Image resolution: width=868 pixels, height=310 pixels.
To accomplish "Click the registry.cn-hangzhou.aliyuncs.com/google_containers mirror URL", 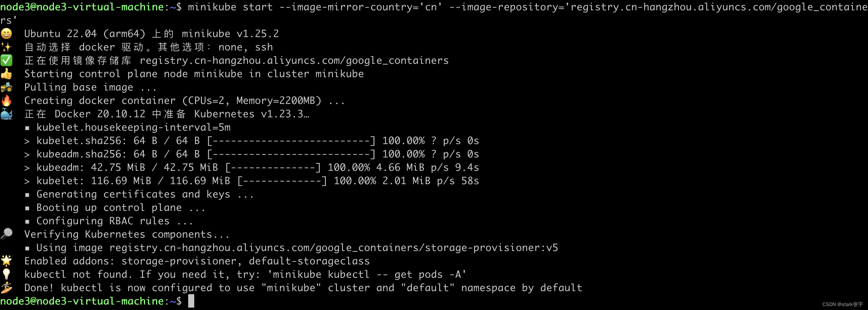I will pyautogui.click(x=294, y=60).
